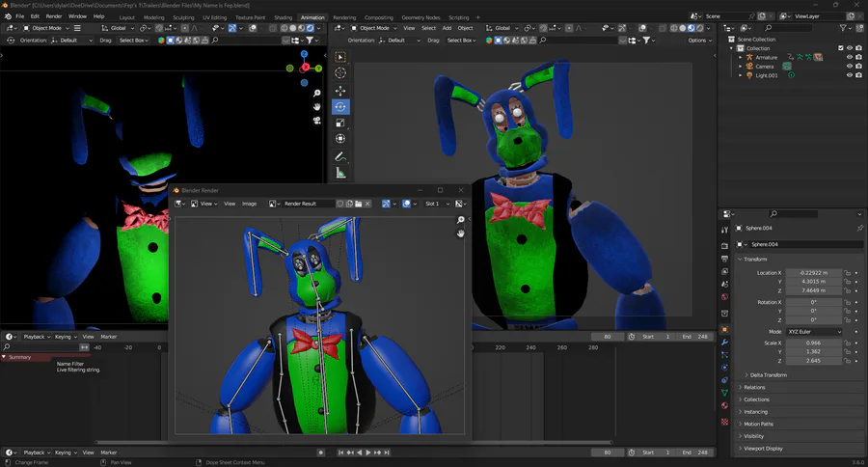The height and width of the screenshot is (467, 868).
Task: Pick the Annotate pencil tool
Action: tap(340, 156)
